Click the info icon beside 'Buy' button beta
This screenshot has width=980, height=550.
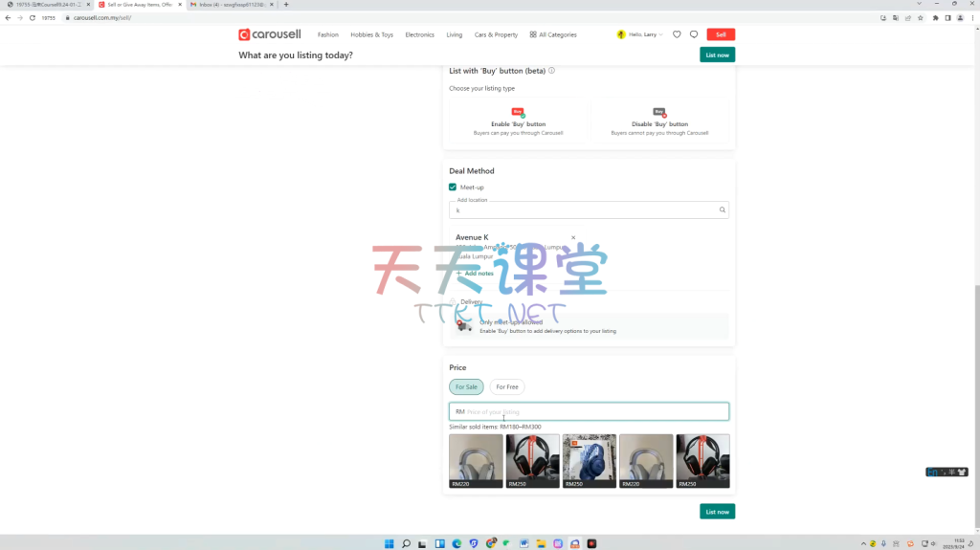(552, 71)
